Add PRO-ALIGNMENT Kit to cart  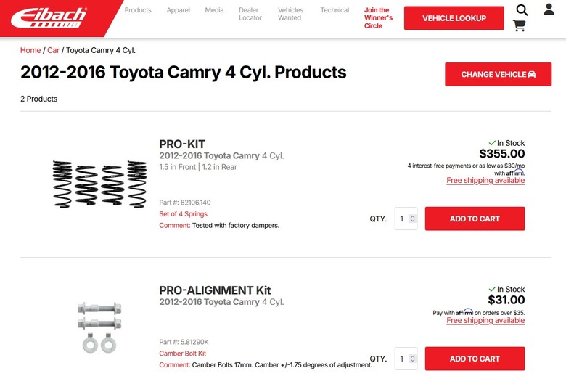(475, 359)
